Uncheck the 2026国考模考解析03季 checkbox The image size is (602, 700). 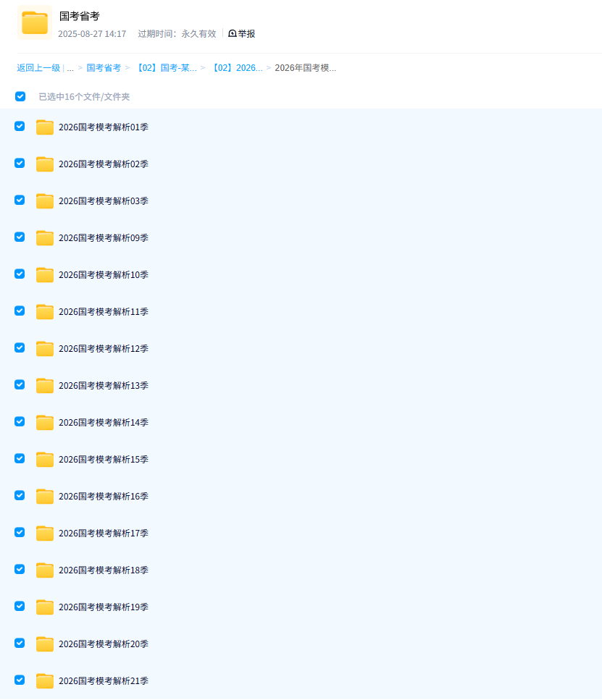pyautogui.click(x=20, y=200)
